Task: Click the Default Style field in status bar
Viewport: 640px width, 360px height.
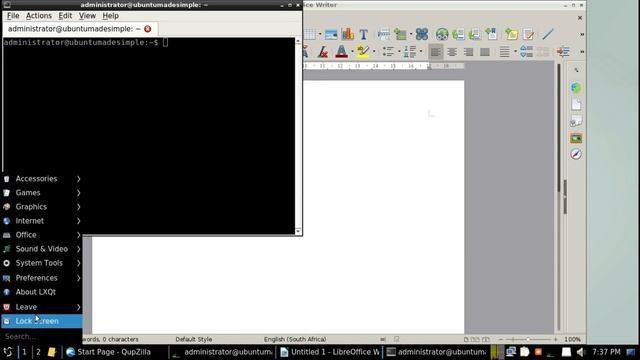Action: point(193,340)
